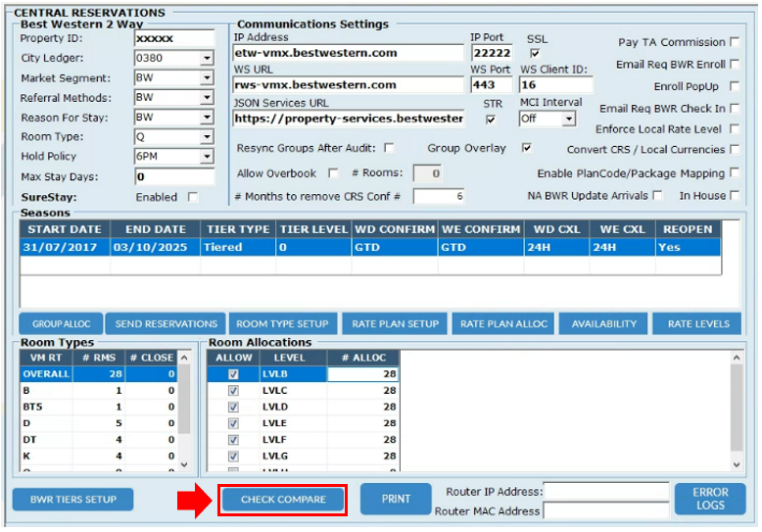The image size is (762, 532).
Task: Open ERROR LOGS
Action: pyautogui.click(x=710, y=499)
